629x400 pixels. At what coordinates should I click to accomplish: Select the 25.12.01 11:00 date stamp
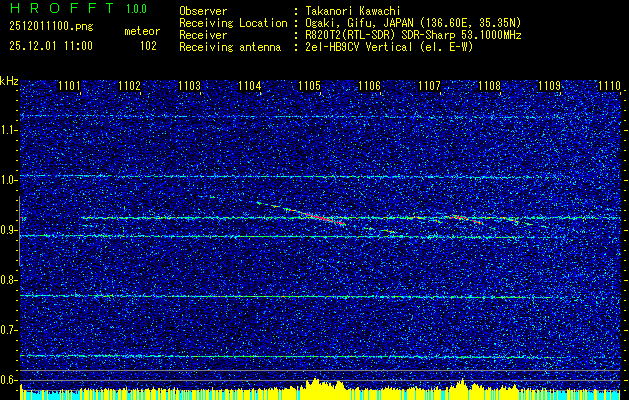(x=50, y=45)
